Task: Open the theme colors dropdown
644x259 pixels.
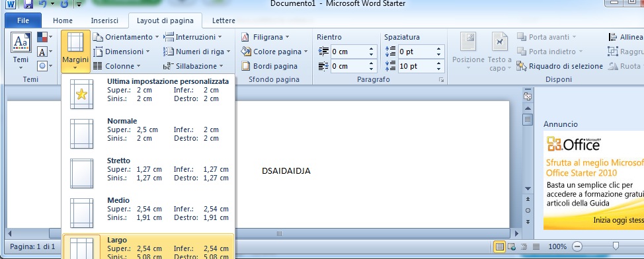Action: (x=45, y=38)
